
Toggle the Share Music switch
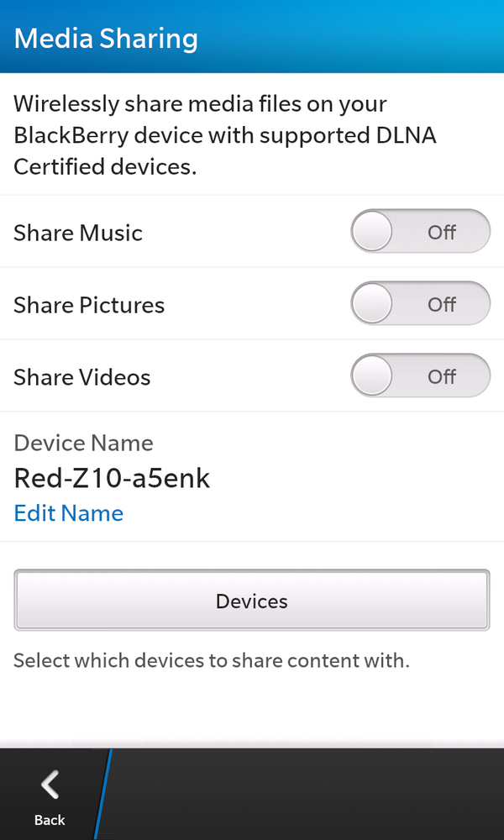420,232
